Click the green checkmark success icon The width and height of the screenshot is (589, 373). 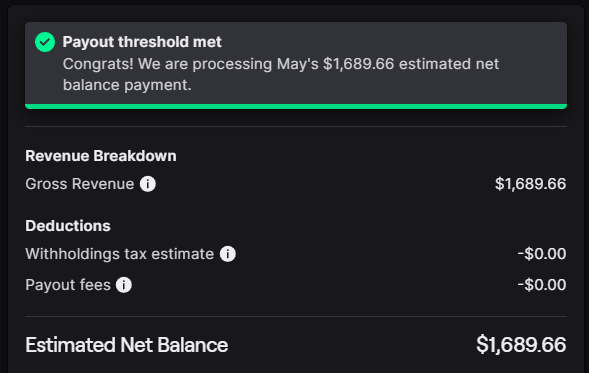[x=45, y=42]
